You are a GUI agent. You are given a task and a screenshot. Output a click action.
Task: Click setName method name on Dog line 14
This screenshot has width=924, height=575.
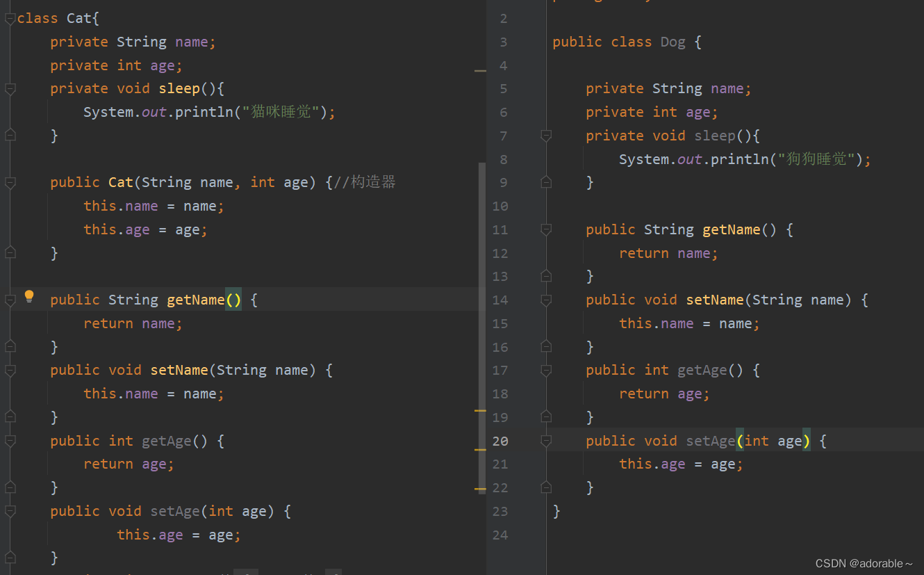click(715, 300)
